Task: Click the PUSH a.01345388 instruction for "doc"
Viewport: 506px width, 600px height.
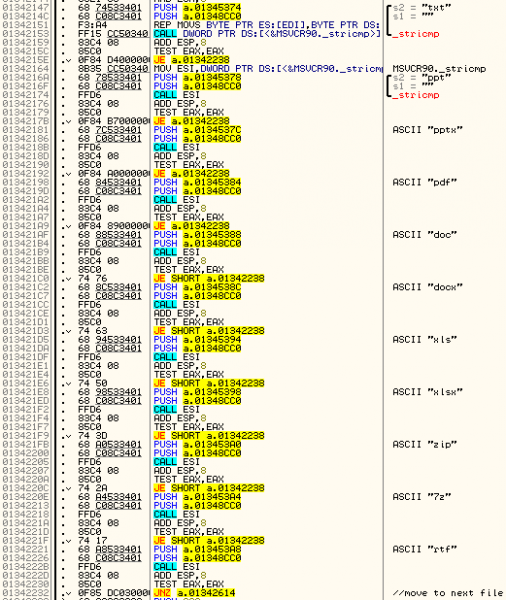Action: click(197, 235)
